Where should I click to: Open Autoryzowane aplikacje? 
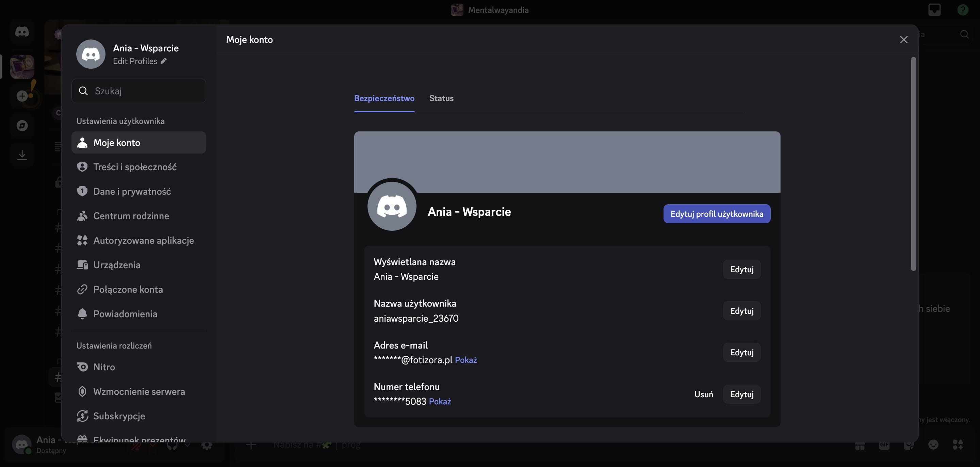[x=139, y=240]
